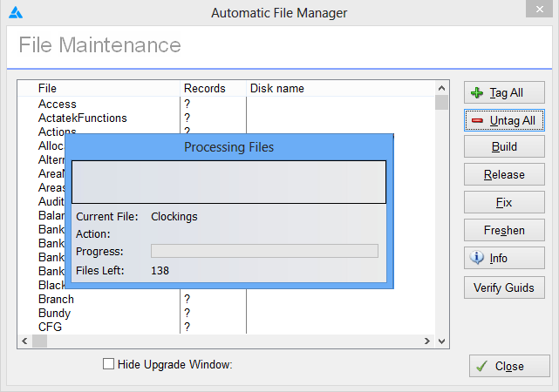The width and height of the screenshot is (559, 392).
Task: Click the blue info icon on the Info button
Action: 477,258
